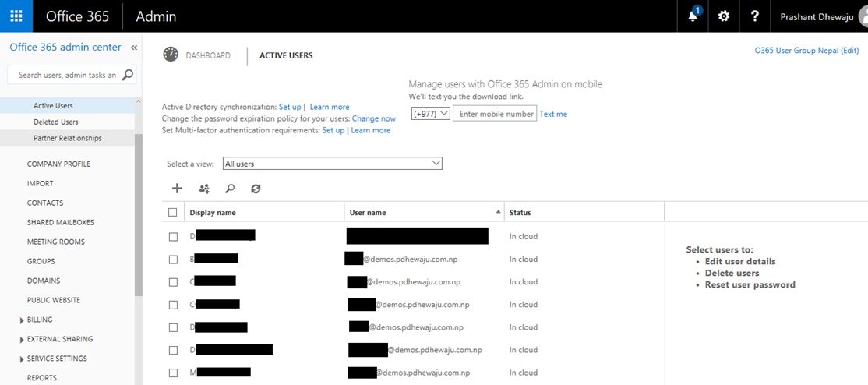The image size is (868, 385).
Task: Open Reports in sidebar
Action: pos(42,378)
